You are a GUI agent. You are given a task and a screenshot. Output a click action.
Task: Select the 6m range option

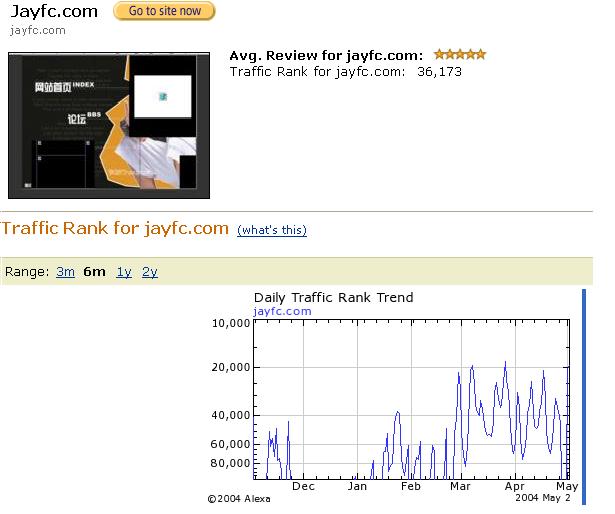tap(94, 272)
